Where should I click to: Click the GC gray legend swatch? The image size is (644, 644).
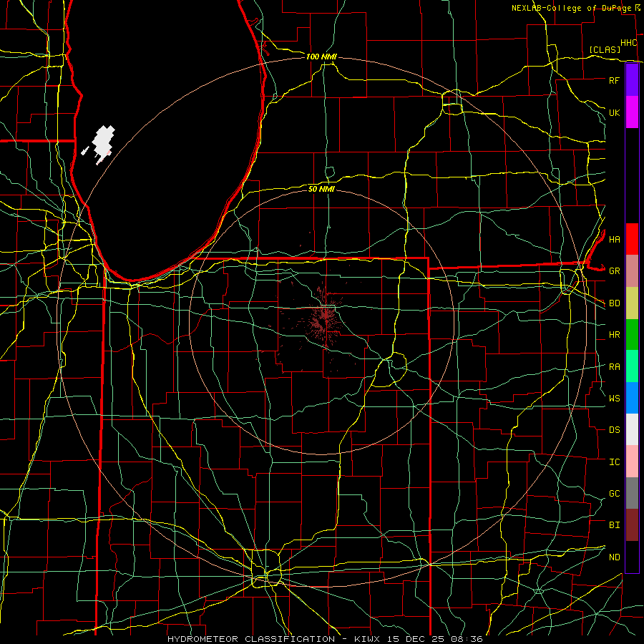pos(632,493)
